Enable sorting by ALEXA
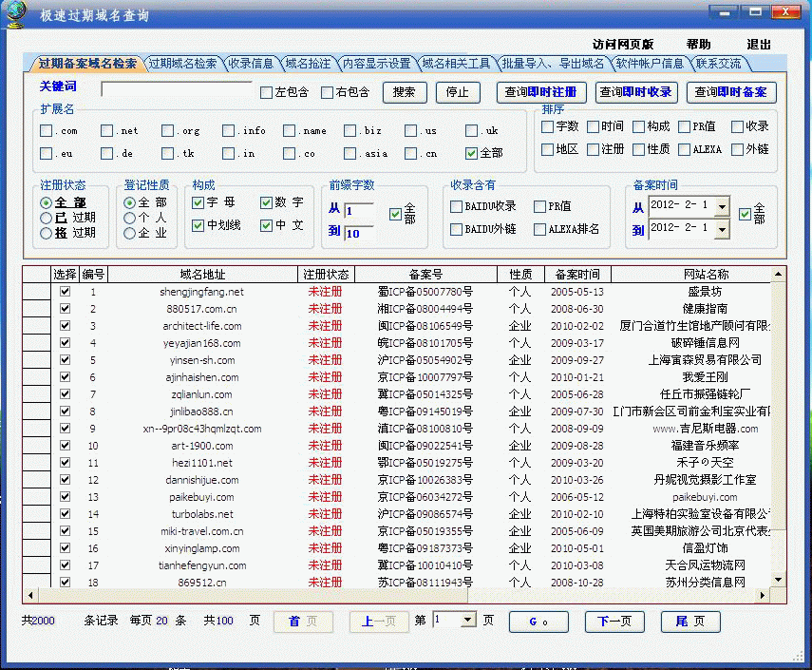812x670 pixels. pos(684,149)
